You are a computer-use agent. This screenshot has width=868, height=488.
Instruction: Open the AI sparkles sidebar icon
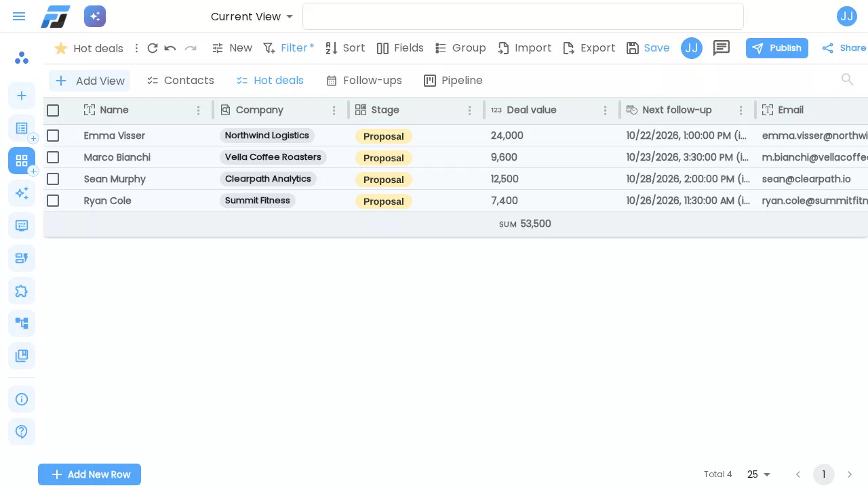22,193
